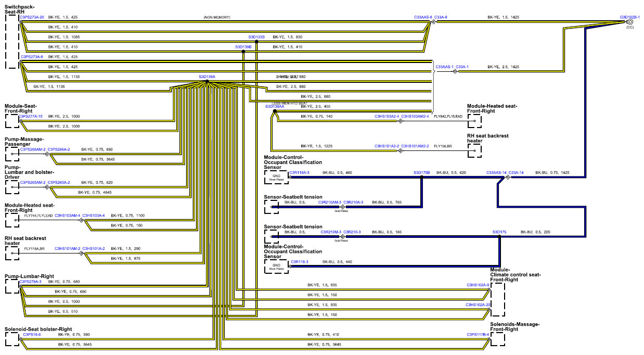Image resolution: width=644 pixels, height=355 pixels.
Task: Click connector label C3PS266AM-2
Action: pos(33,149)
